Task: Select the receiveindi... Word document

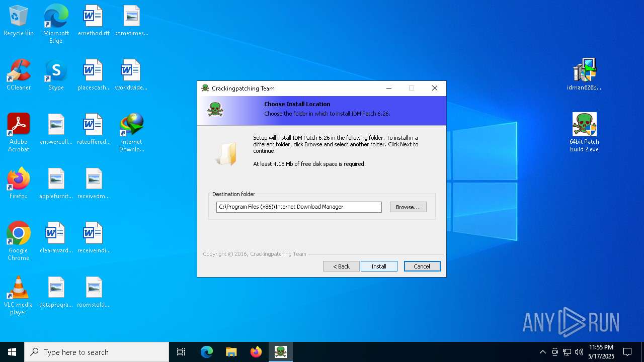Action: pos(94,238)
